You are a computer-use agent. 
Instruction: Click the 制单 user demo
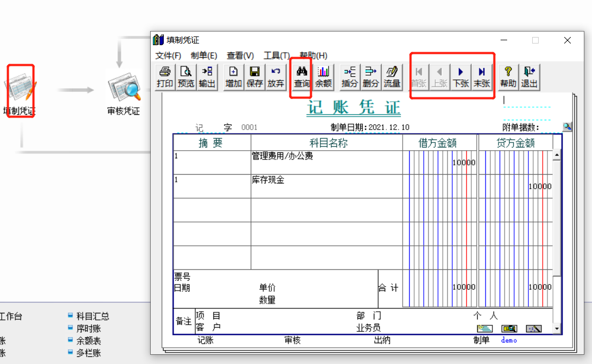509,341
